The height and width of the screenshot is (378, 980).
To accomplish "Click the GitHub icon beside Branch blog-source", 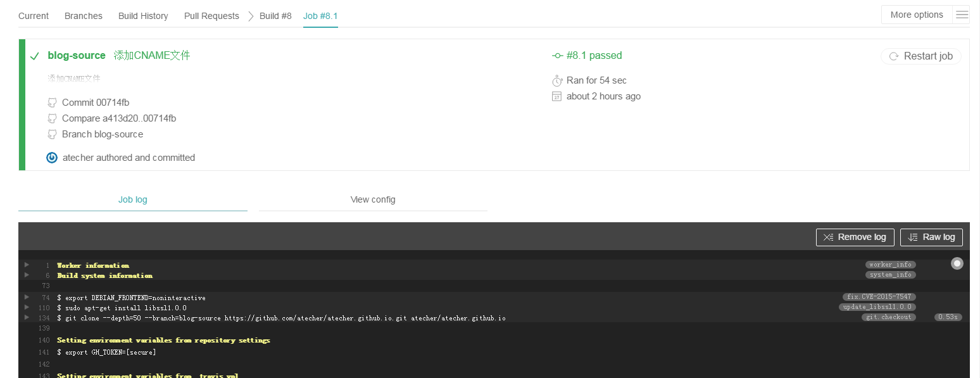I will tap(52, 134).
